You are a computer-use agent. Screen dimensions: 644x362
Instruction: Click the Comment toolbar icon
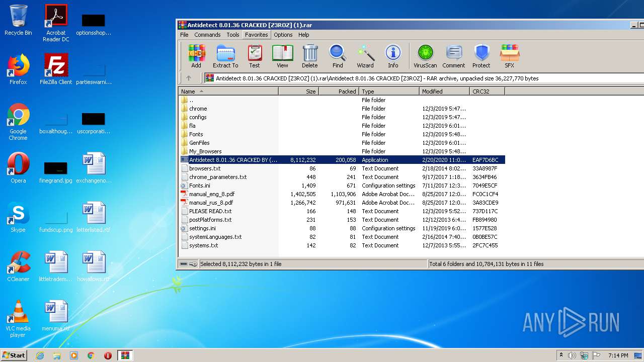point(454,56)
